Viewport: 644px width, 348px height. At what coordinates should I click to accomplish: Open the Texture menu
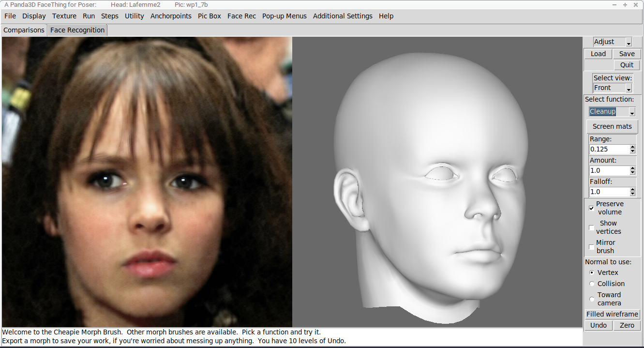pyautogui.click(x=64, y=16)
